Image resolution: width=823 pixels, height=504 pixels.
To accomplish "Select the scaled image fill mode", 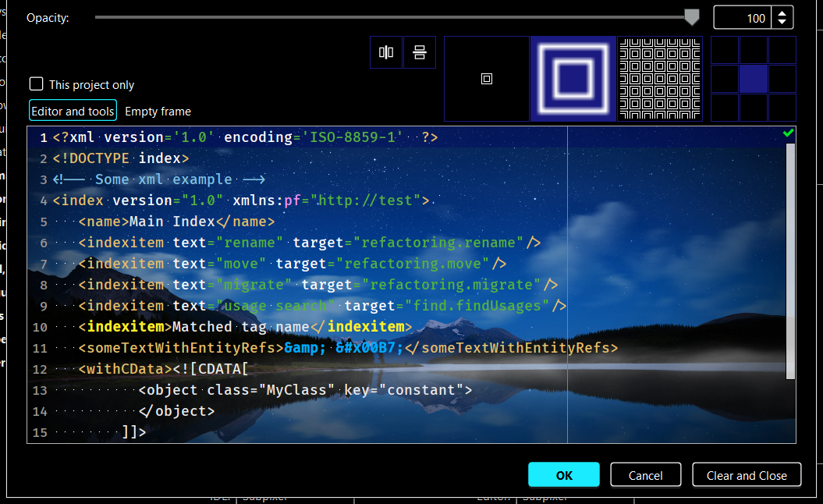I will (x=573, y=79).
